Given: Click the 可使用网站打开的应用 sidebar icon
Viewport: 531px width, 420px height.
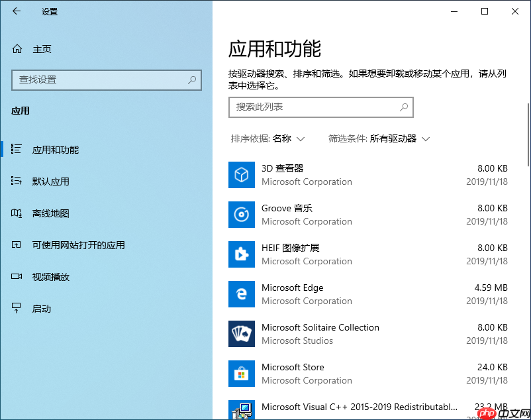Looking at the screenshot, I should [17, 244].
